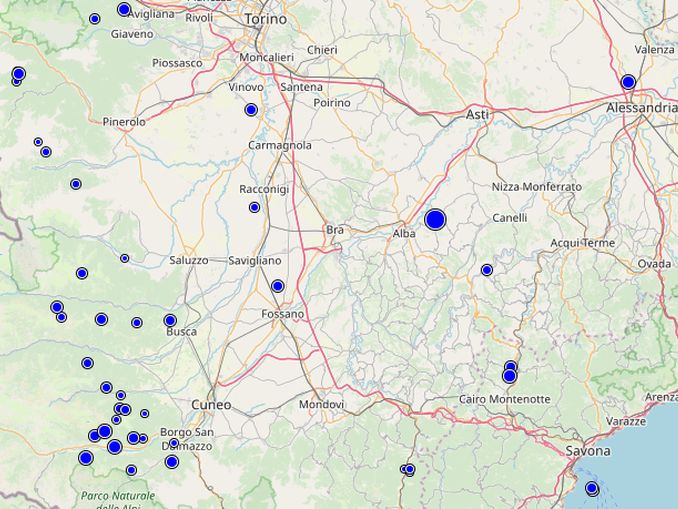Open the marker just below Racconigi
The height and width of the screenshot is (509, 678).
[254, 207]
